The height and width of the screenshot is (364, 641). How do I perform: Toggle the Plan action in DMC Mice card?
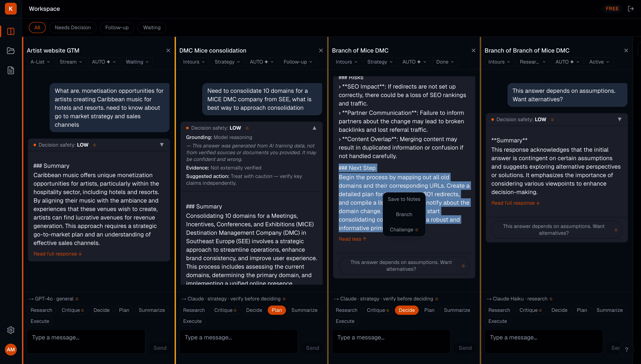tap(276, 310)
